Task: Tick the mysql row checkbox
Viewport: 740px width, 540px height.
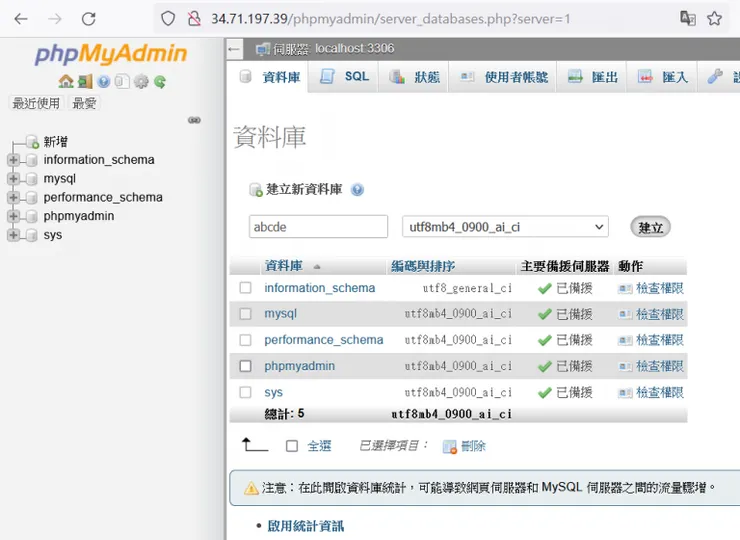Action: 245,313
